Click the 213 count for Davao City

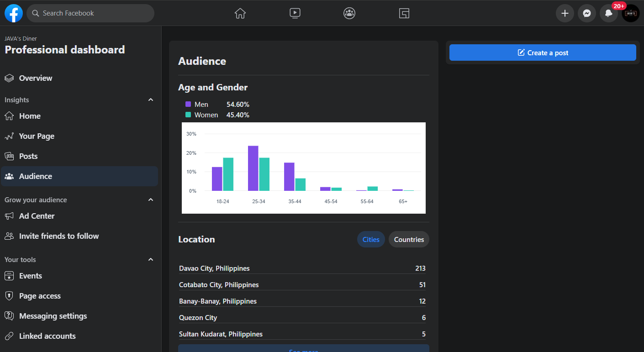tap(420, 268)
